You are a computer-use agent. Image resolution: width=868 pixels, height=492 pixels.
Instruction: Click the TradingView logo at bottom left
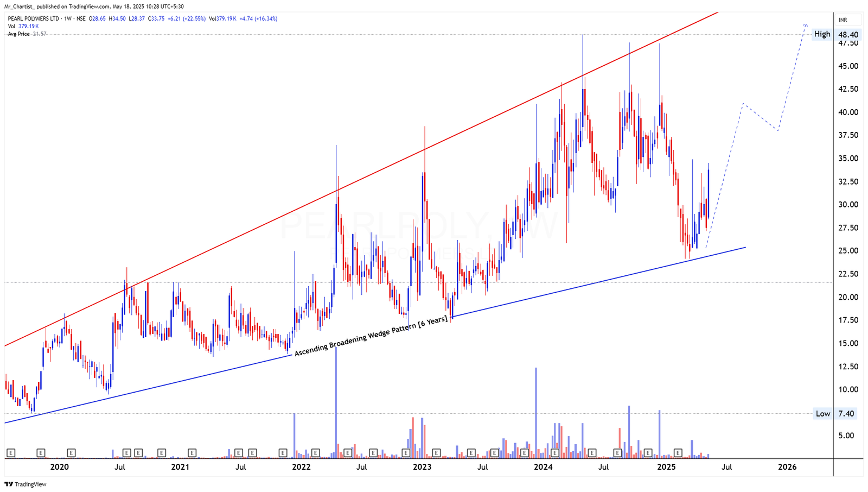coord(25,484)
